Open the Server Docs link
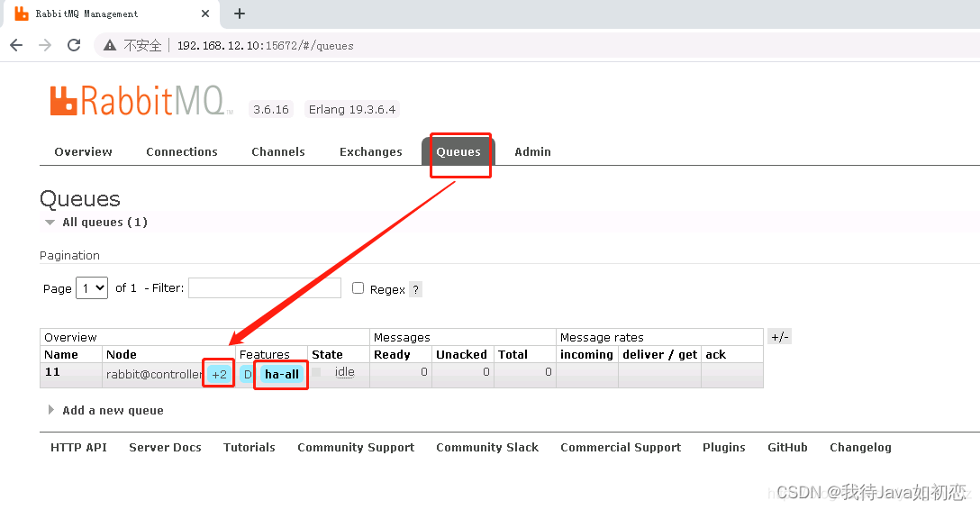Viewport: 980px width, 510px height. (x=165, y=448)
